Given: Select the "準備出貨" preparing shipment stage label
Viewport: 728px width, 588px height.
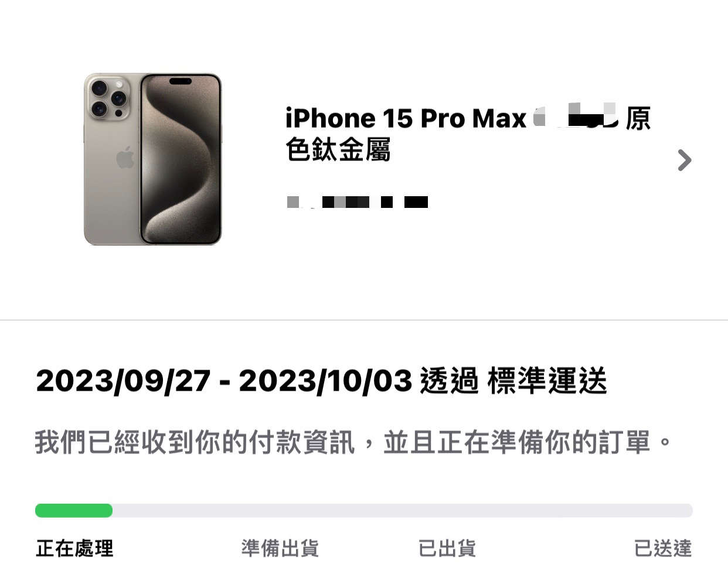Looking at the screenshot, I should [280, 549].
